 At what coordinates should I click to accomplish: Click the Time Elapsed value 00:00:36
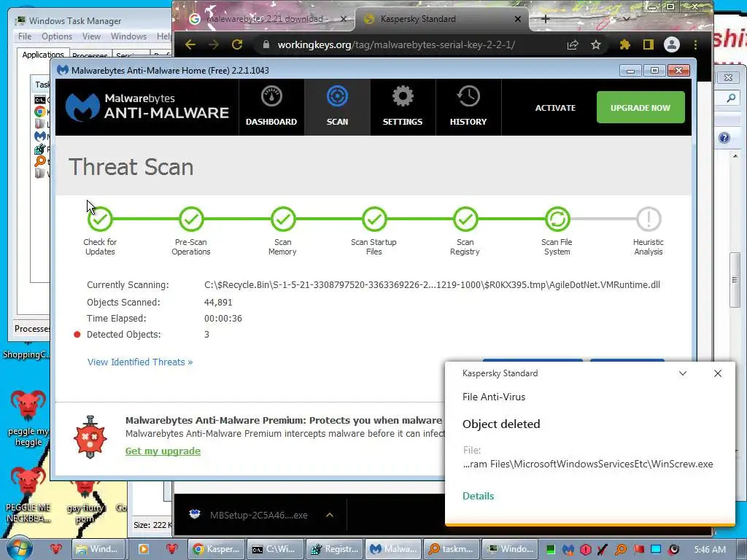tap(223, 319)
